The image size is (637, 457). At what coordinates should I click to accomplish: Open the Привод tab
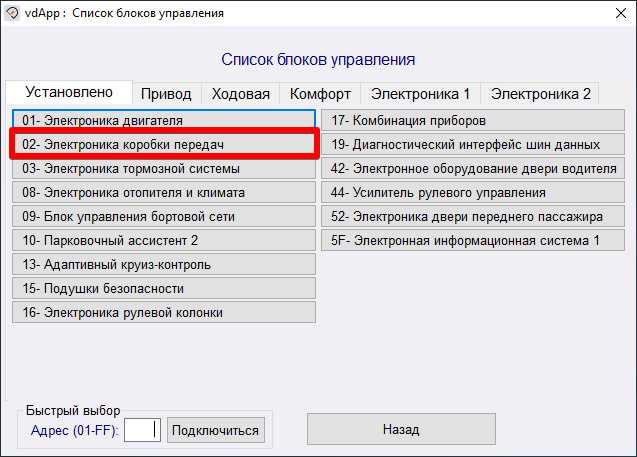pyautogui.click(x=166, y=94)
